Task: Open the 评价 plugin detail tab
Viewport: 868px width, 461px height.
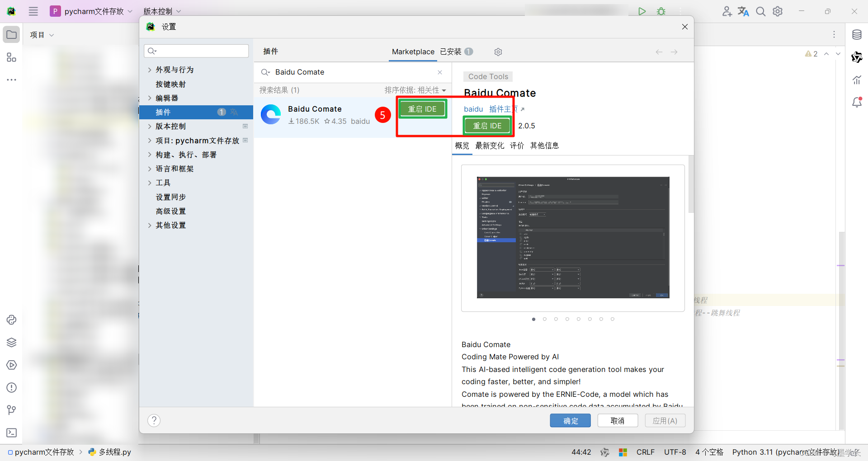Action: [x=517, y=146]
